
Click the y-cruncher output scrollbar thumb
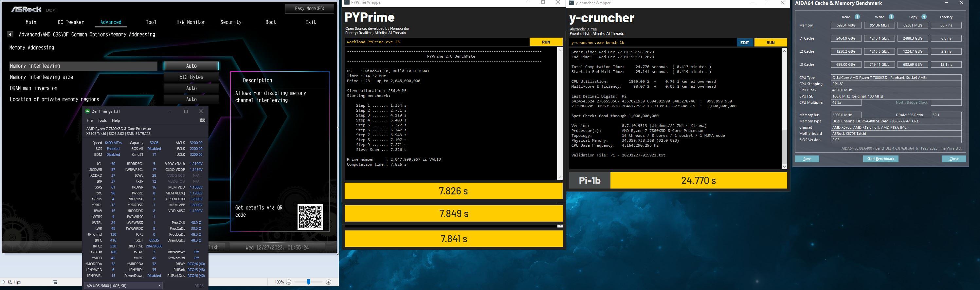(x=784, y=147)
